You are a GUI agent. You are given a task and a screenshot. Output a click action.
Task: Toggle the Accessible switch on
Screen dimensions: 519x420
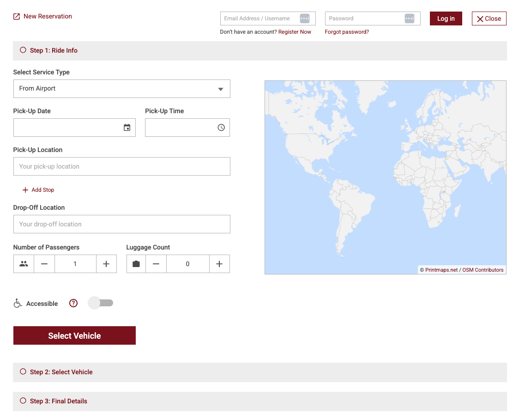[101, 303]
